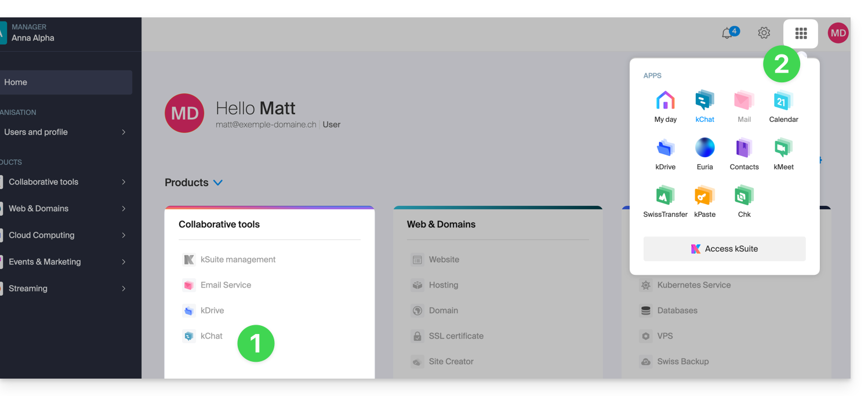Open kChat in the apps panel
The height and width of the screenshot is (396, 868).
pos(704,106)
